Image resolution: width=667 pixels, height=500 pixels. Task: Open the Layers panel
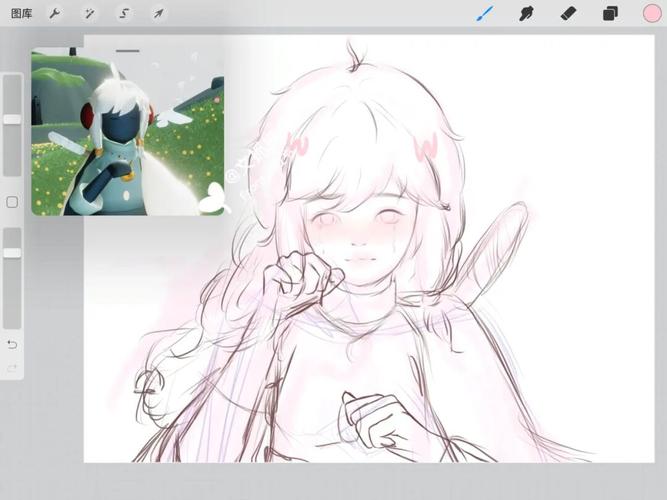(x=610, y=14)
